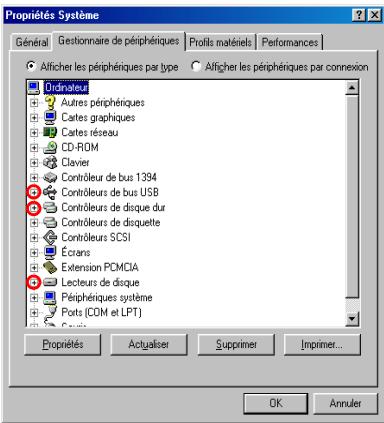This screenshot has height=423, width=384.
Task: Click the Propriétés button
Action: pos(63,344)
